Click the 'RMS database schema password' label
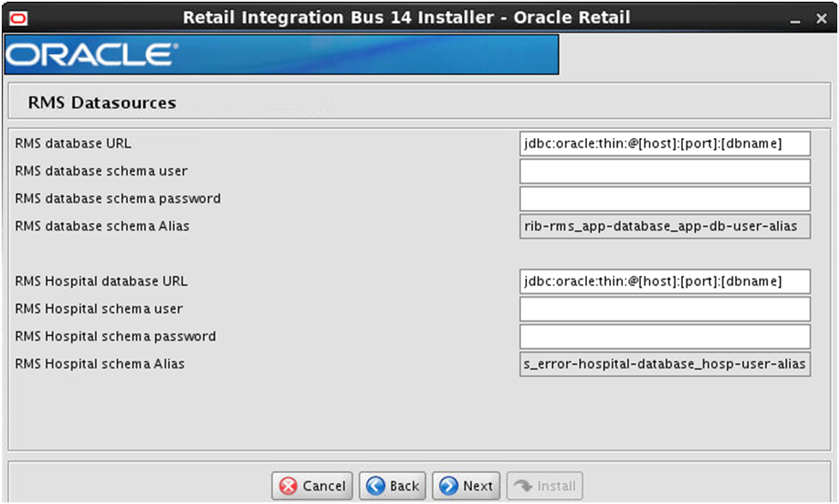 click(x=117, y=199)
